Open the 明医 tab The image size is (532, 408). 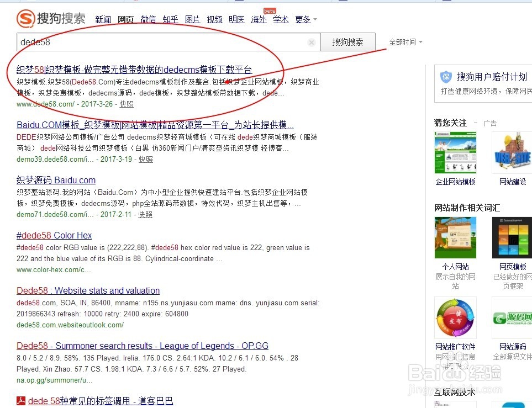(x=236, y=19)
